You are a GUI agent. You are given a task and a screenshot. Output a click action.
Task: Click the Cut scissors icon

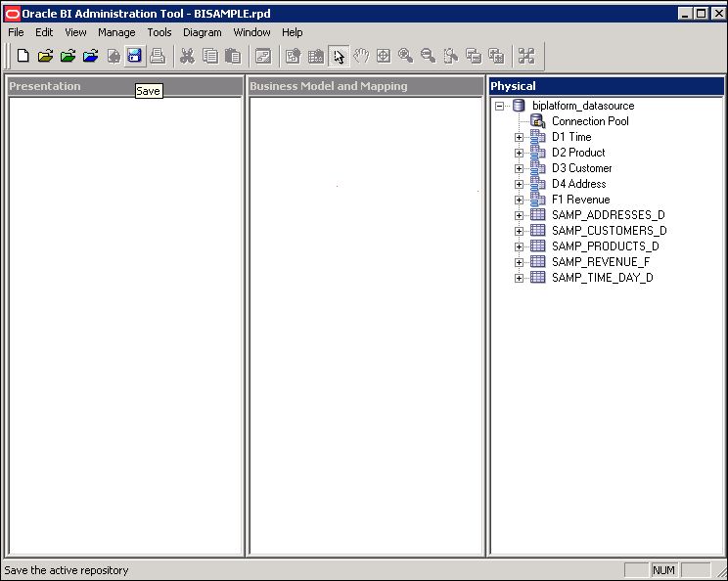point(188,56)
